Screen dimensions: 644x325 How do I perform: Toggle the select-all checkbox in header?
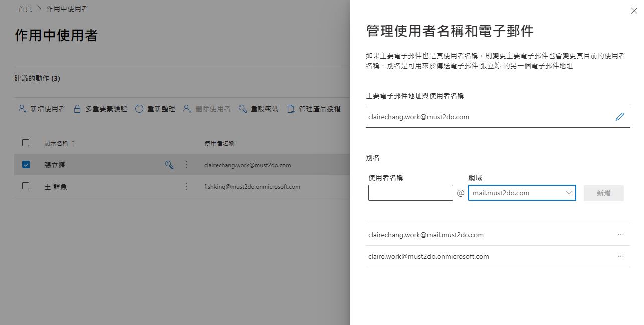pyautogui.click(x=26, y=143)
